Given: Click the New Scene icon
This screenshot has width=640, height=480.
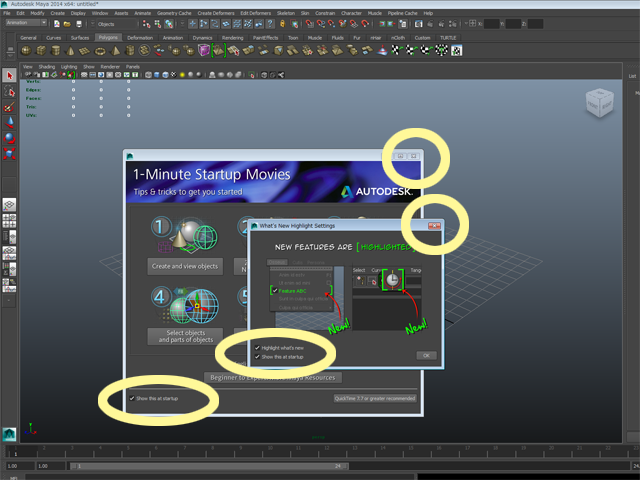Looking at the screenshot, I should pyautogui.click(x=57, y=24).
